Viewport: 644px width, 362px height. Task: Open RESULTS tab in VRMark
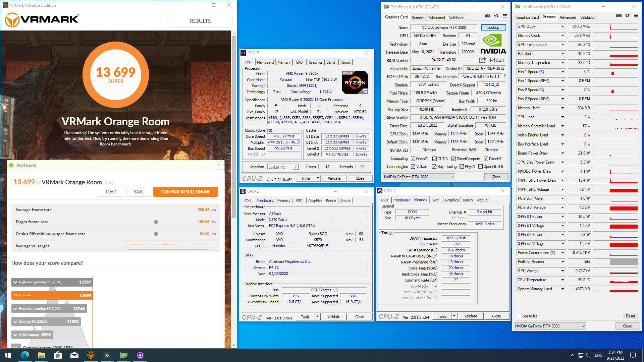(200, 21)
